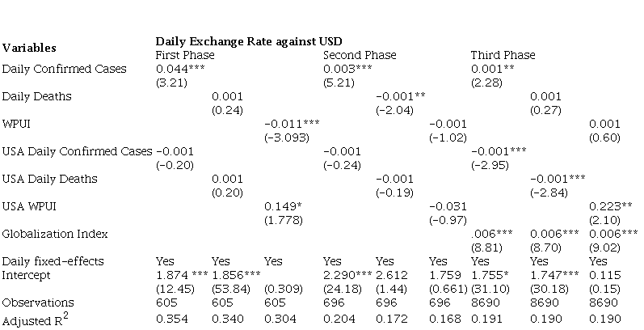Select the Daily Exchange Rate against USD heading
Screen dimensions: 644x330
[x=249, y=40]
